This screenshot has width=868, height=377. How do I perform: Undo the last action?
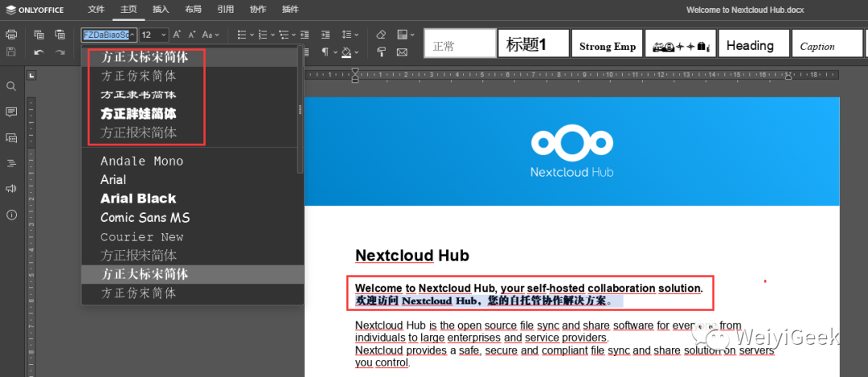(39, 52)
